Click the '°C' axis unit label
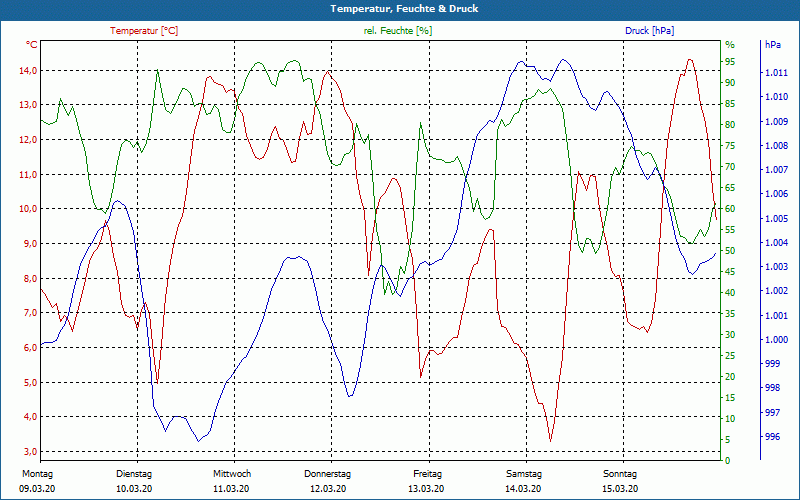This screenshot has width=800, height=500. [x=31, y=45]
